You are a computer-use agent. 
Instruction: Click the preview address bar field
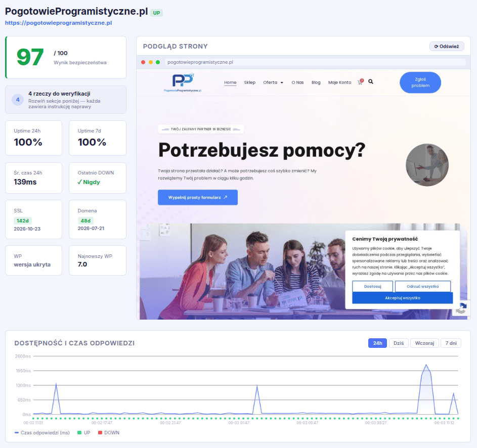point(315,62)
